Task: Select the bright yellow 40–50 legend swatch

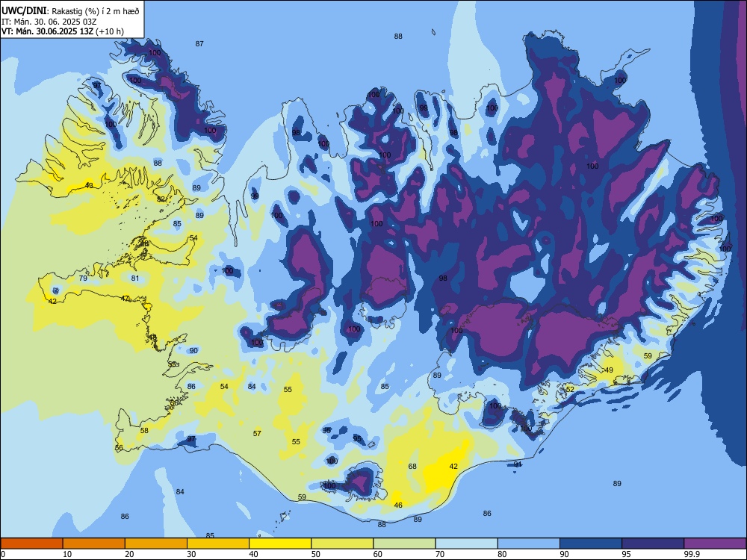Action: point(280,544)
